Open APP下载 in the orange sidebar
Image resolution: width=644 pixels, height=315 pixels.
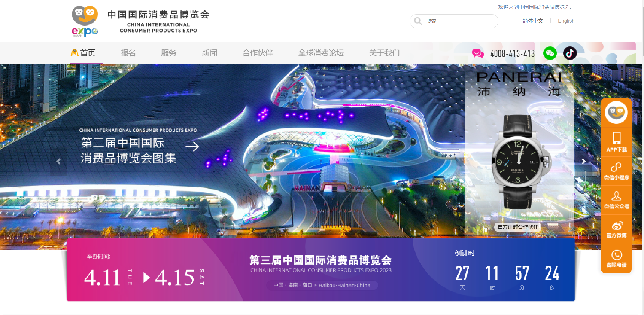point(617,142)
